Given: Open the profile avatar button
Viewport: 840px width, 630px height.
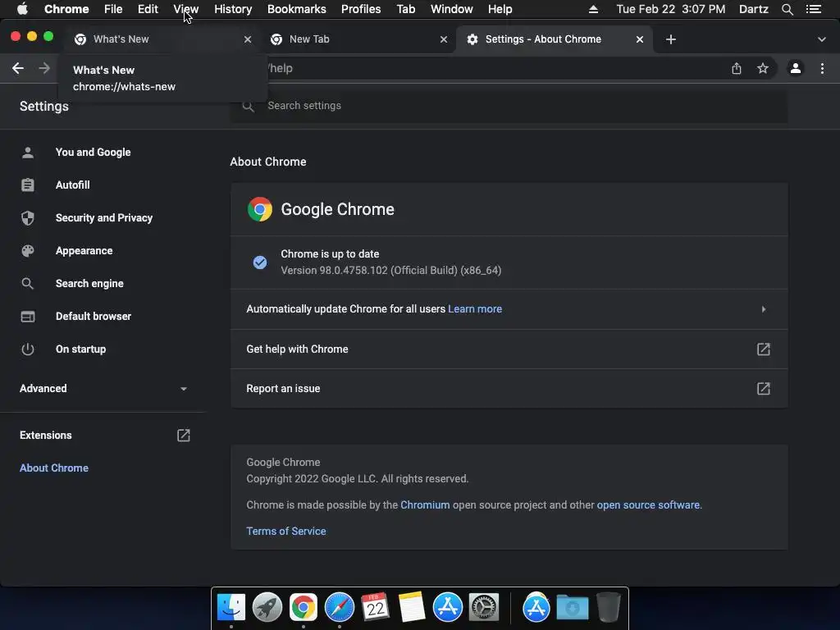Looking at the screenshot, I should click(x=796, y=68).
